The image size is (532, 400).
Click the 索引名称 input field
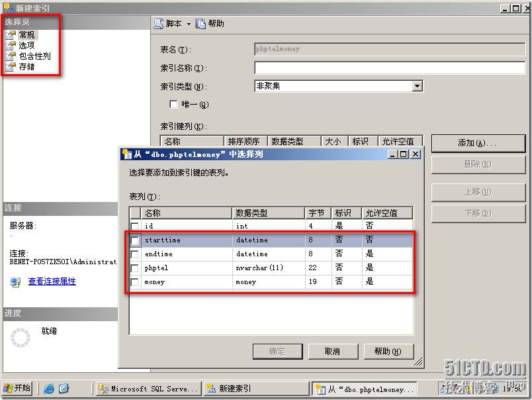click(x=390, y=68)
